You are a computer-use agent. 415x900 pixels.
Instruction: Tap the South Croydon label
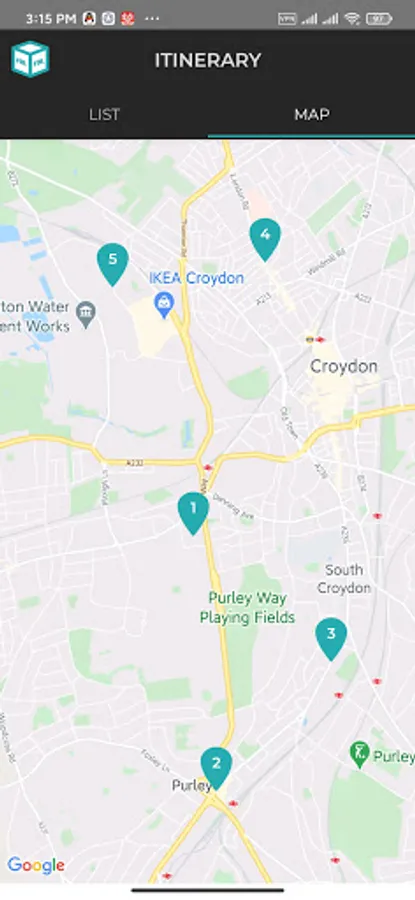344,579
